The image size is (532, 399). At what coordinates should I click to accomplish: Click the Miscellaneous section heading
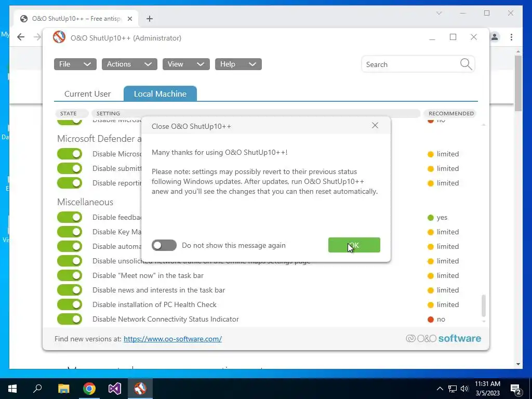[85, 202]
